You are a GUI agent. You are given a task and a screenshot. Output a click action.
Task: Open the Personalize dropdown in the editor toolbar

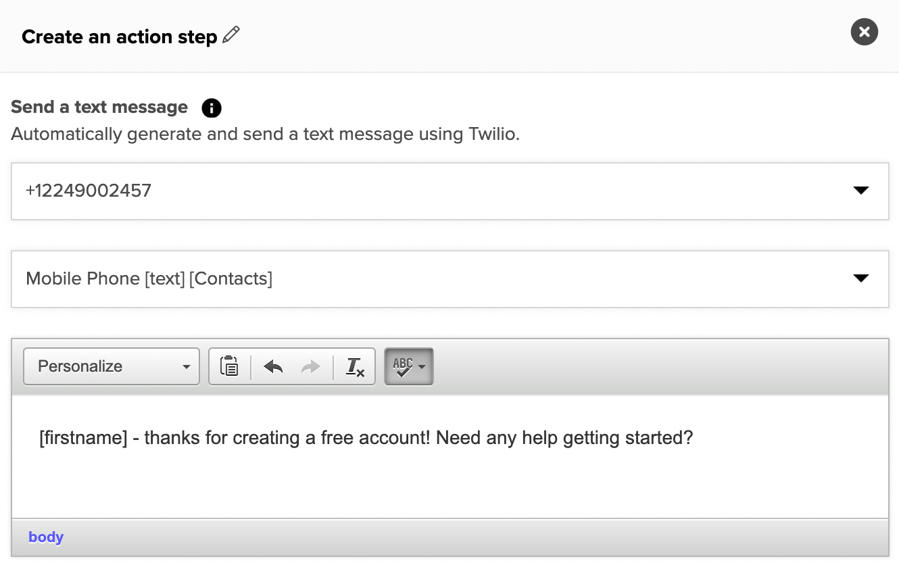tap(112, 366)
